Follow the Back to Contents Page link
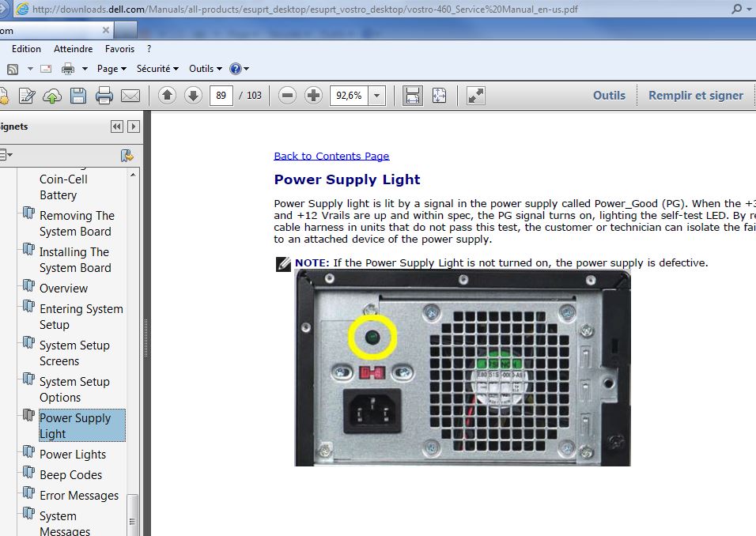 coord(331,156)
